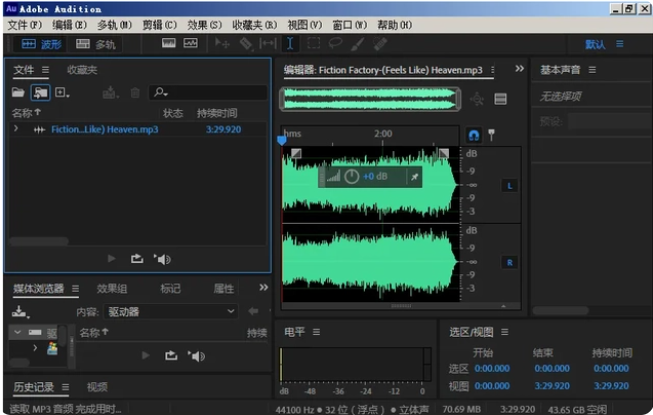
Task: Toggle the left channel L button
Action: click(508, 186)
